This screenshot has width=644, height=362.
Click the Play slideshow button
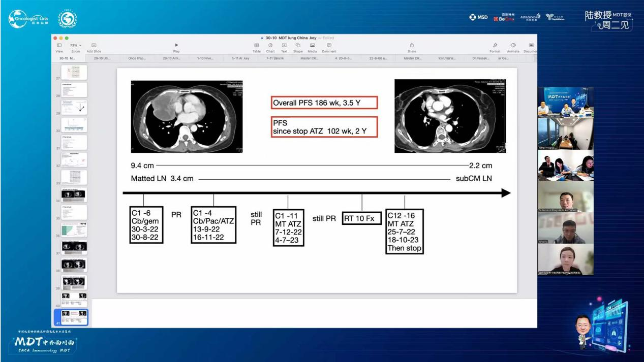(176, 46)
